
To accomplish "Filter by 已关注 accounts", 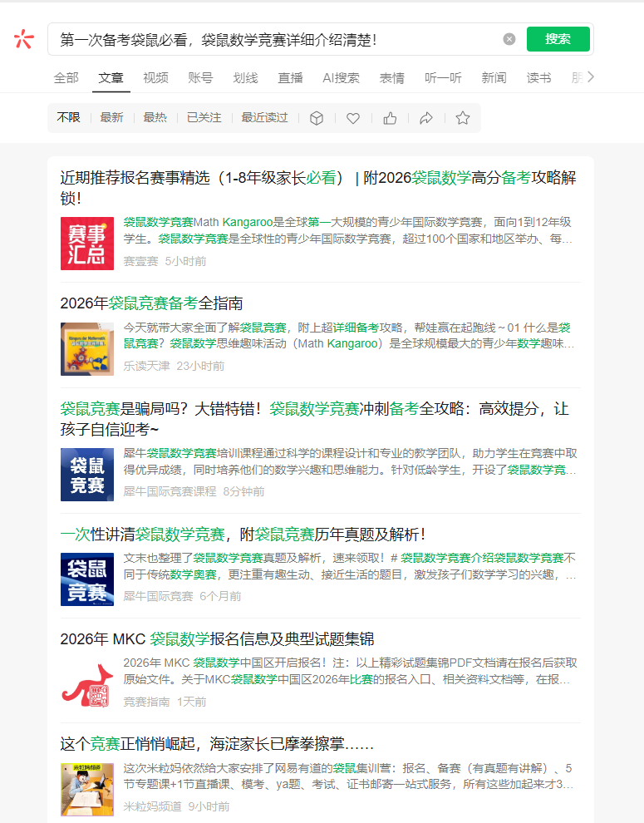I will point(204,117).
